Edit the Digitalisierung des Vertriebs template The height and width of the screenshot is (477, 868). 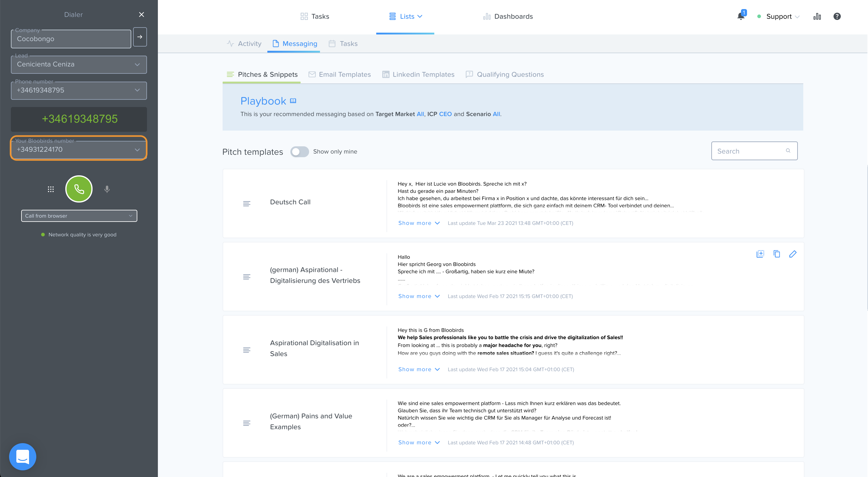793,254
